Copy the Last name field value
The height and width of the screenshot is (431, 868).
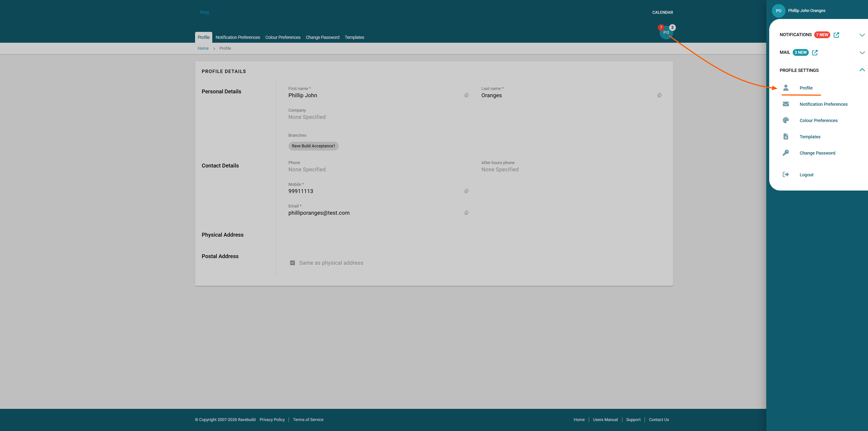pyautogui.click(x=659, y=95)
